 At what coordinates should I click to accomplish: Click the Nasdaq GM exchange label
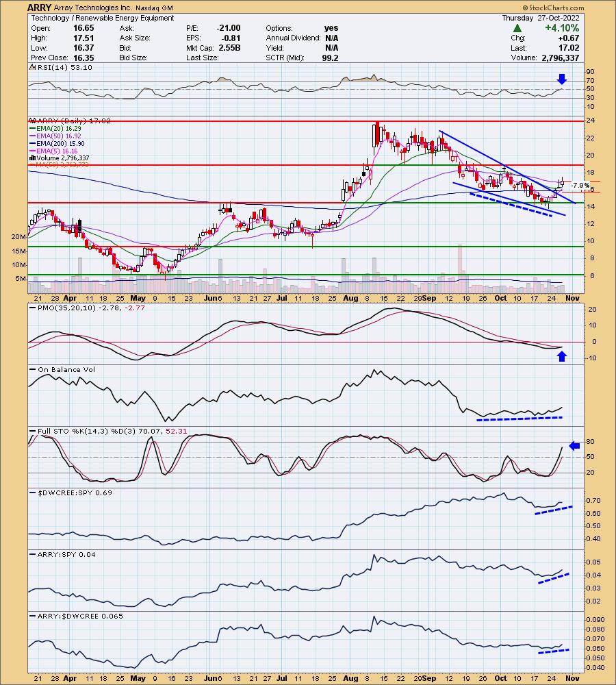click(154, 8)
